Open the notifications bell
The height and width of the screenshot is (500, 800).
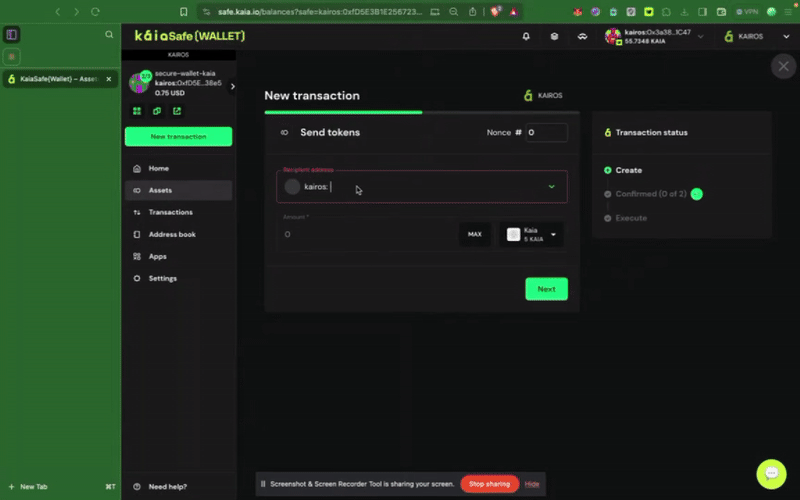click(x=526, y=36)
